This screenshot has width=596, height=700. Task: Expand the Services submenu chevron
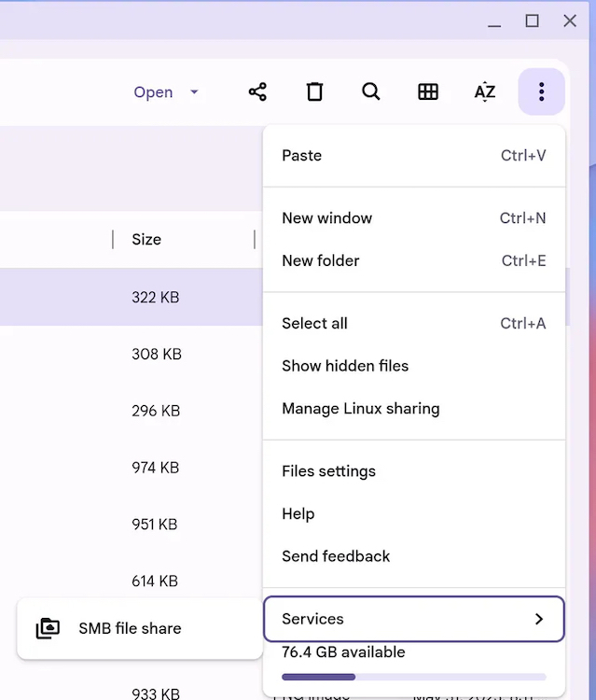coord(538,619)
